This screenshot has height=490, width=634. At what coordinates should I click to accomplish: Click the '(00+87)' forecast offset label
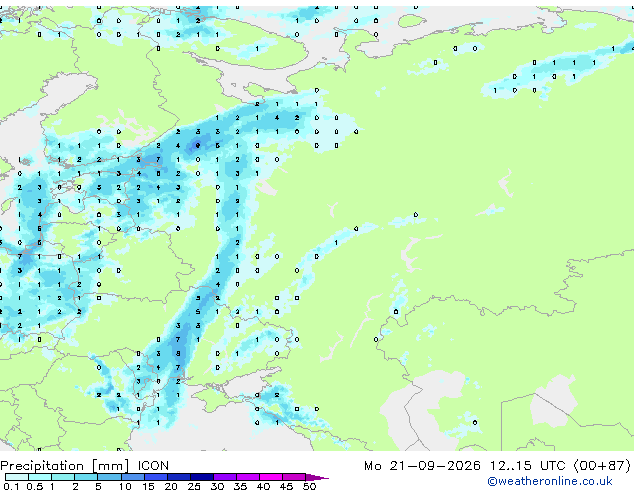pyautogui.click(x=602, y=466)
